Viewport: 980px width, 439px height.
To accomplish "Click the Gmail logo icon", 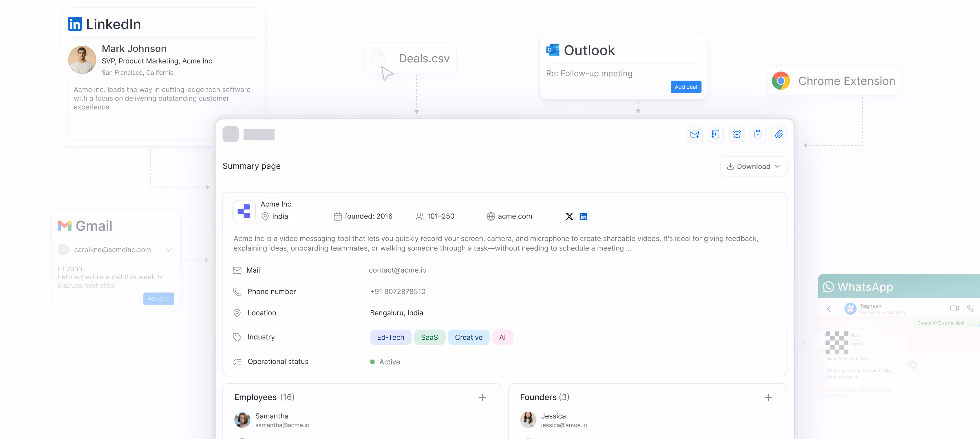I will 65,226.
